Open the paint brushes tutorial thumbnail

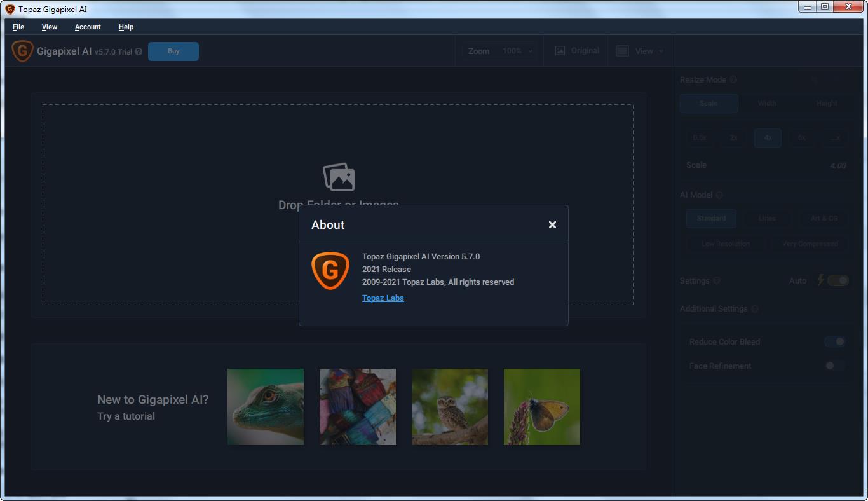coord(358,407)
